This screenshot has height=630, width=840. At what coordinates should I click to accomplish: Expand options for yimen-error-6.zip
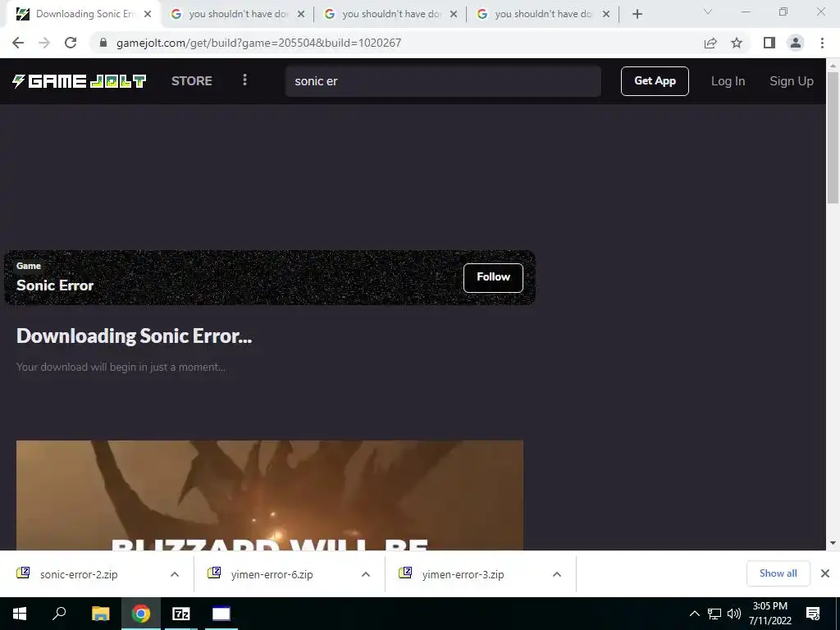tap(366, 574)
